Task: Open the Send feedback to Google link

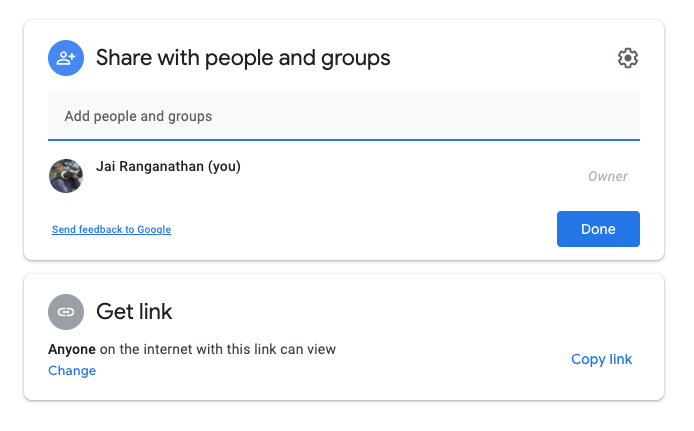Action: tap(111, 230)
